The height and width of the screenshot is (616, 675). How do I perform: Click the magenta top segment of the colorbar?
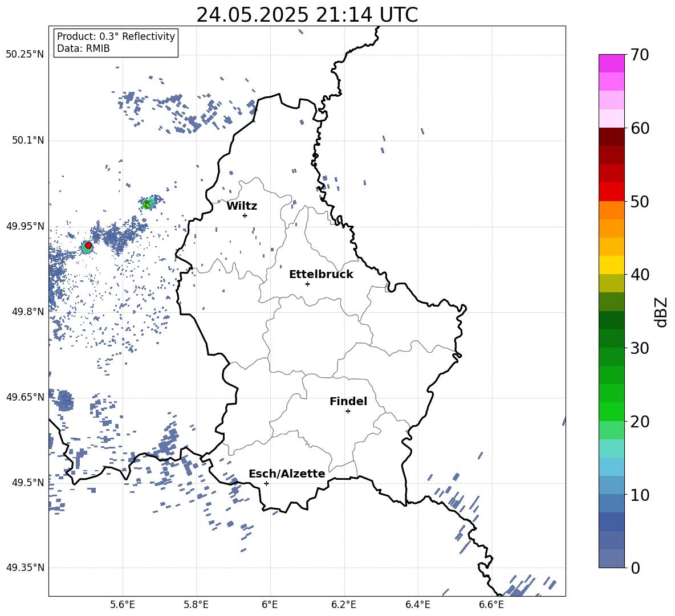(x=611, y=63)
